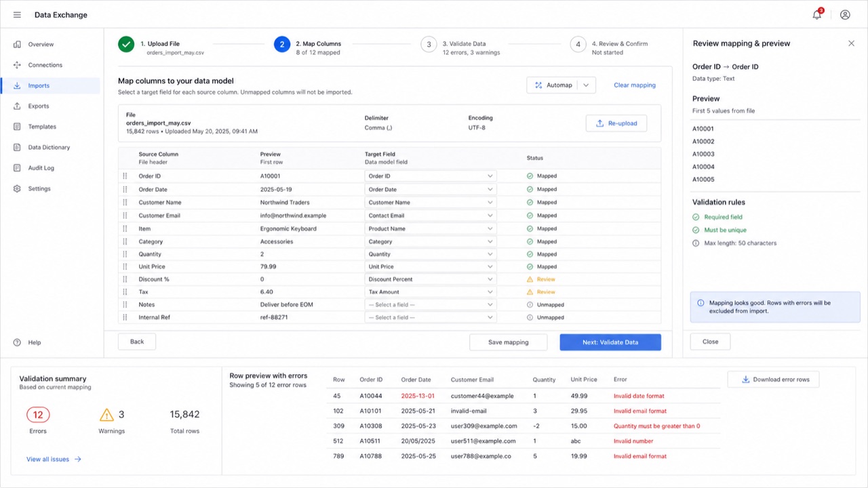Open target field dropdown for Internal Ref row
The height and width of the screenshot is (488, 868).
431,317
